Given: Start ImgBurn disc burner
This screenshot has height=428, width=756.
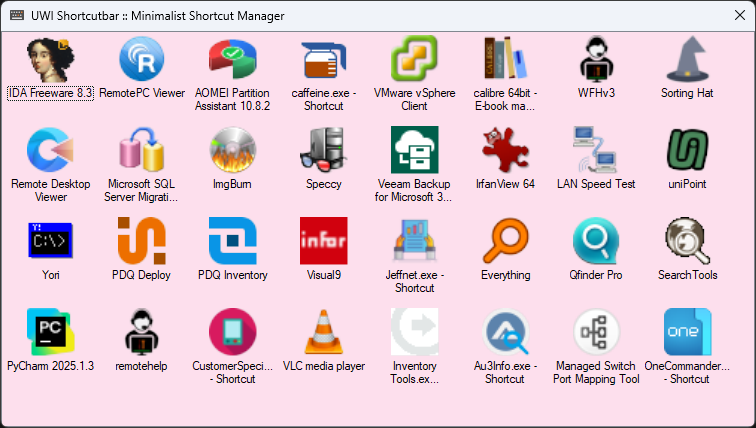Looking at the screenshot, I should (232, 150).
